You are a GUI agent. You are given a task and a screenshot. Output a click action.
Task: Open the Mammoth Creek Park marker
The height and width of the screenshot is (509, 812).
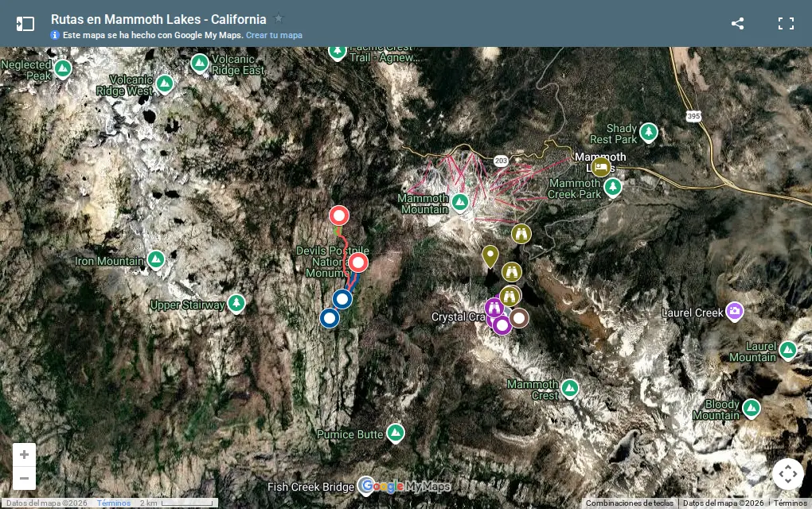pos(613,186)
